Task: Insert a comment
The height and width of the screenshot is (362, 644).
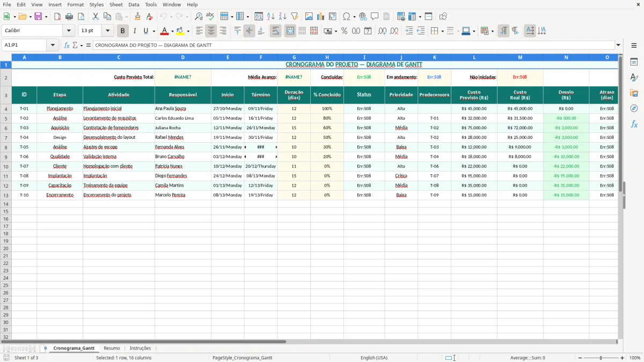Action: 375,17
